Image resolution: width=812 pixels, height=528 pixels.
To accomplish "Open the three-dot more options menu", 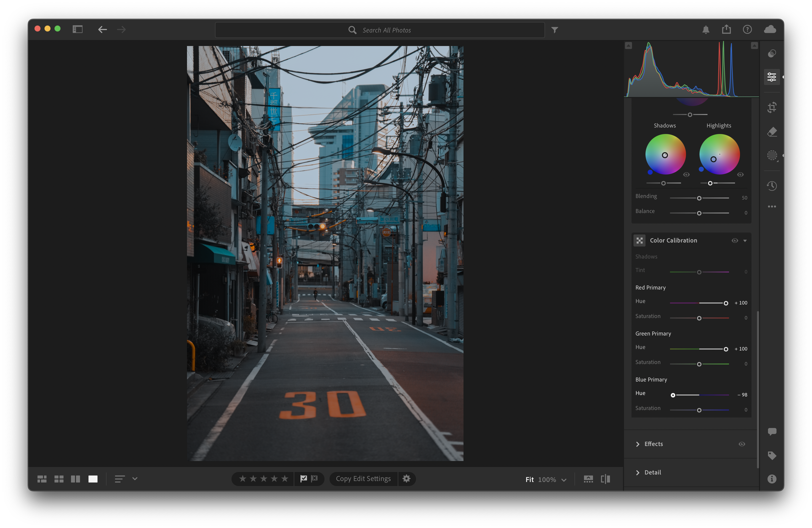I will click(x=772, y=206).
